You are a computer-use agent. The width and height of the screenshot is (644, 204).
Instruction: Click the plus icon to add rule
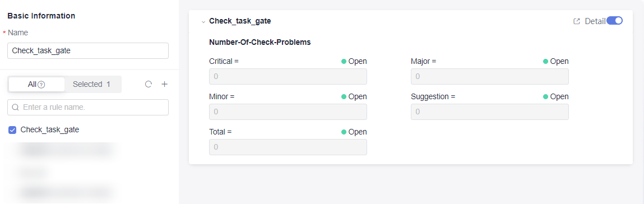[164, 84]
